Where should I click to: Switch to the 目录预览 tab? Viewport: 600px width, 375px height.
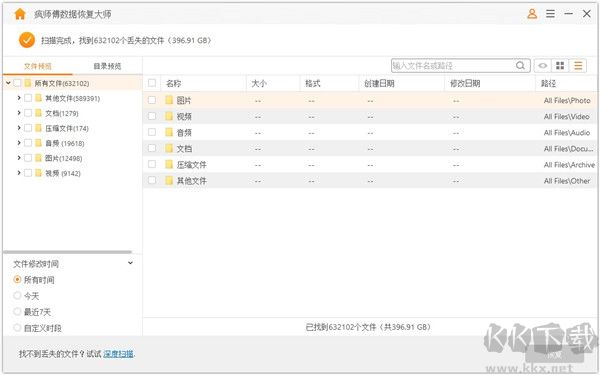click(107, 66)
